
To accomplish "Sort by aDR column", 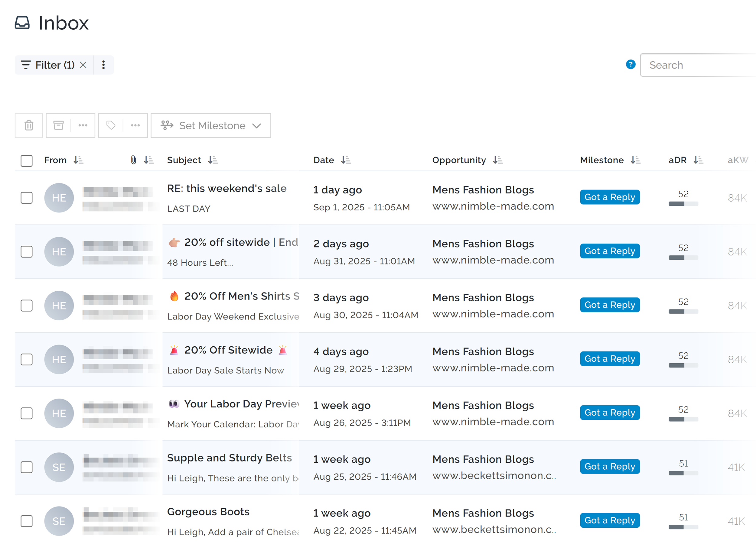I will (698, 160).
